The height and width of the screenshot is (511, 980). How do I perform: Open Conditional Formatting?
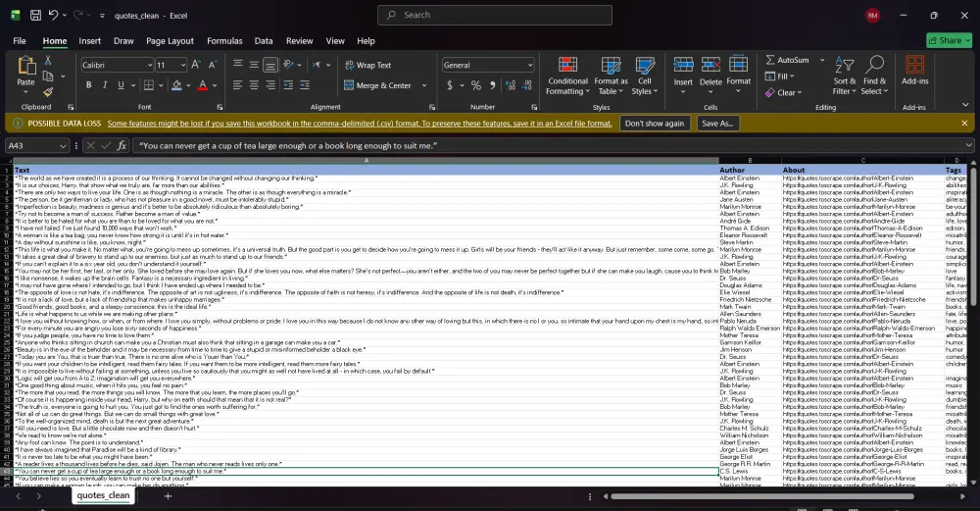coord(567,77)
